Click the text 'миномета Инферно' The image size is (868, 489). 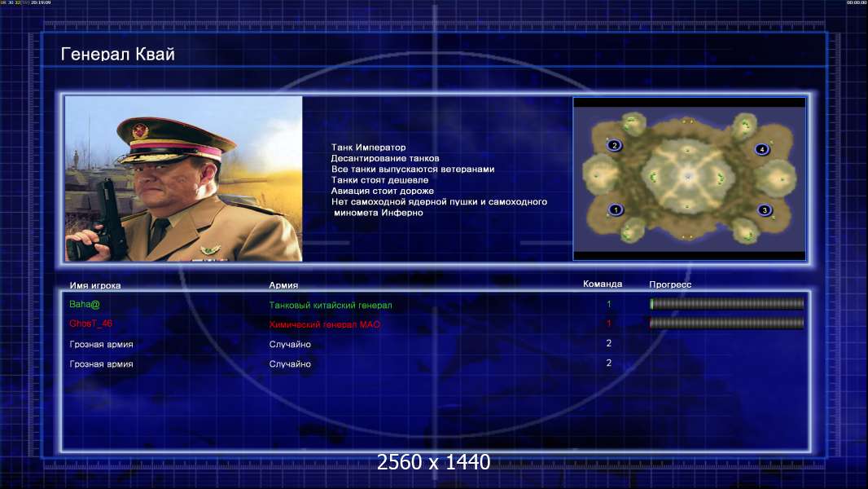[x=378, y=213]
